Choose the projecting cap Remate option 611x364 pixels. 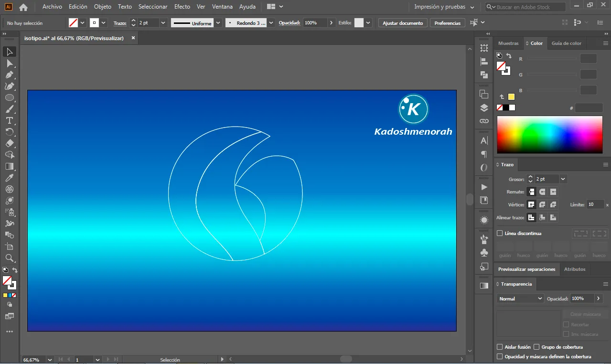pos(553,192)
